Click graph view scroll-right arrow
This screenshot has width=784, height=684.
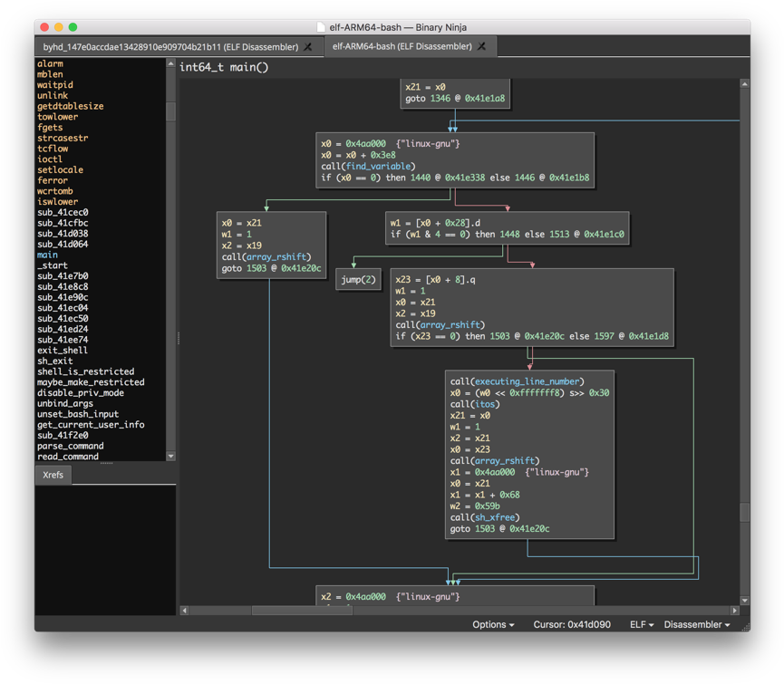point(734,611)
